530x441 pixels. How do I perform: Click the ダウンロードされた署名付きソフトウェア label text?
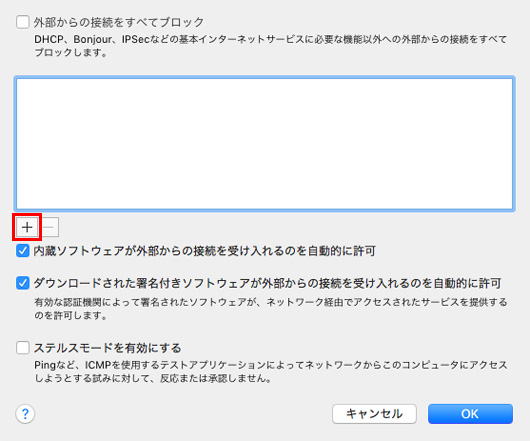pyautogui.click(x=267, y=283)
